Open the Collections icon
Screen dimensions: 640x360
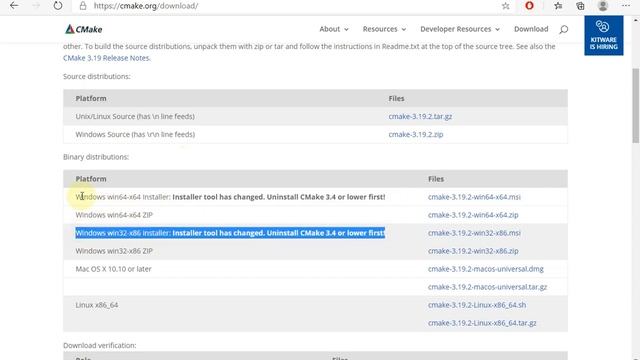pyautogui.click(x=580, y=6)
